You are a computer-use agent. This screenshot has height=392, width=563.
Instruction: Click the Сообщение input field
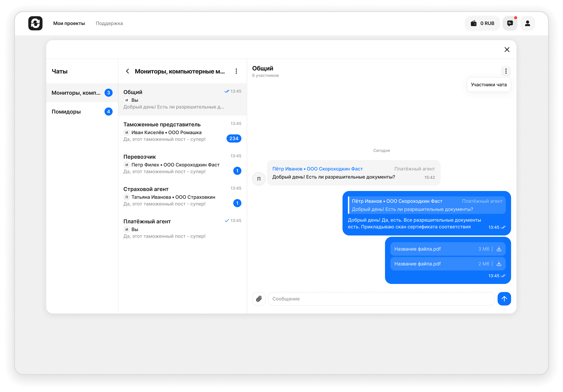click(381, 299)
